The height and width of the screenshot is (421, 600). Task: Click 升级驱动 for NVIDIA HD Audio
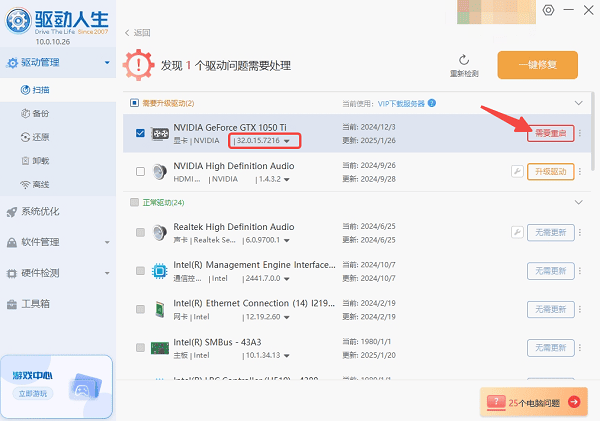[550, 171]
